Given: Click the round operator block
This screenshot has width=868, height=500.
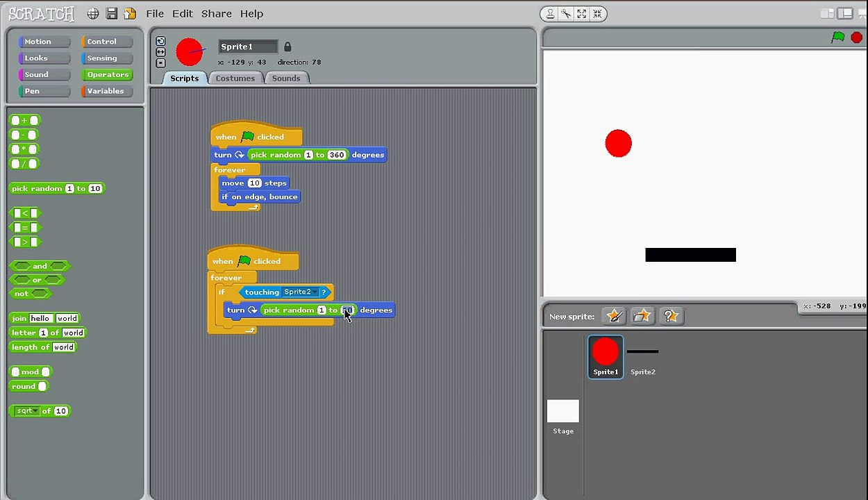Looking at the screenshot, I should [x=29, y=387].
